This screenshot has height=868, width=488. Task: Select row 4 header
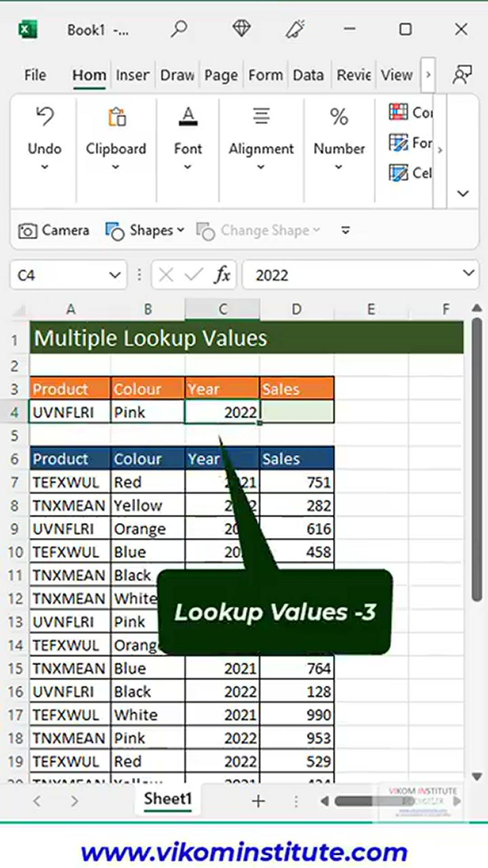click(14, 412)
